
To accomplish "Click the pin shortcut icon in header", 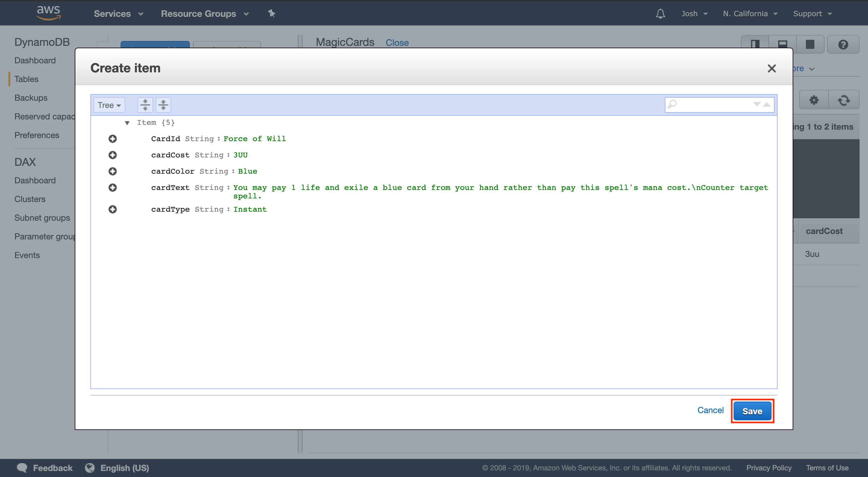I will [272, 14].
